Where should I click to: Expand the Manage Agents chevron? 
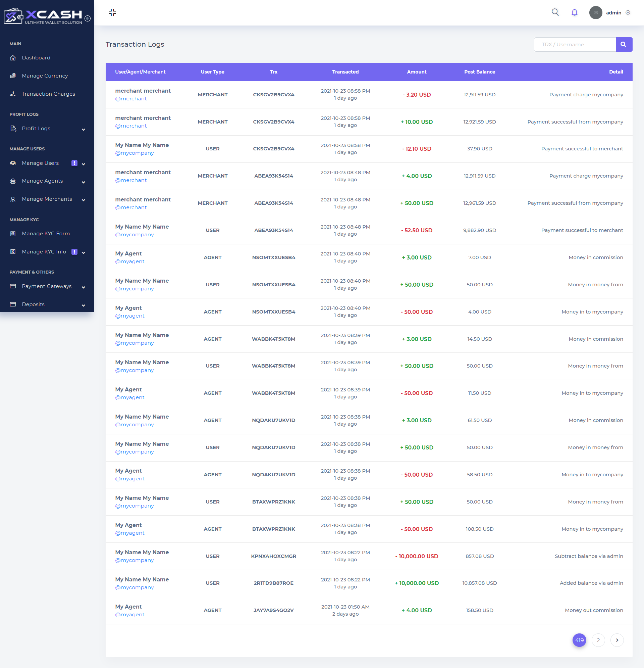click(84, 182)
